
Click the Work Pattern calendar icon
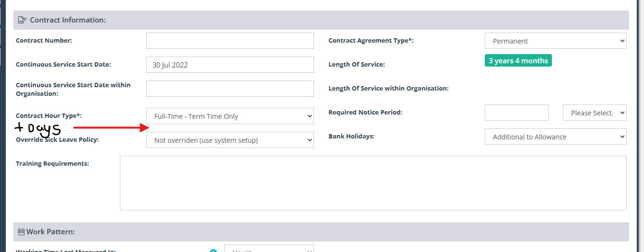(21, 232)
